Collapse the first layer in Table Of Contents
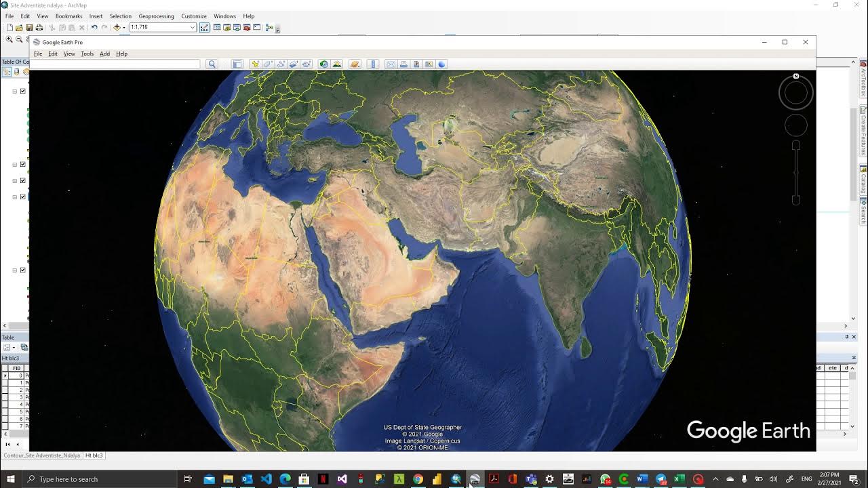Image resolution: width=868 pixels, height=488 pixels. pos(15,91)
